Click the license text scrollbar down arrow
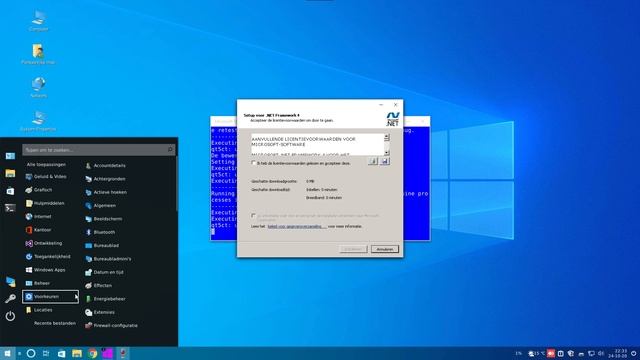 387,152
